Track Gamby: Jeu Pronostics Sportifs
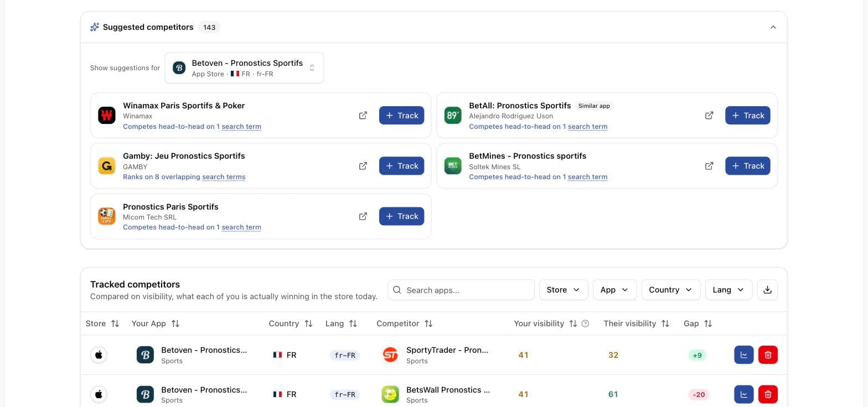 click(401, 166)
